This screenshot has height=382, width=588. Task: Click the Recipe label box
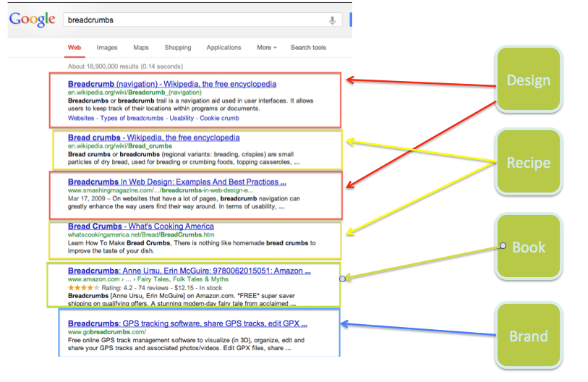(529, 163)
